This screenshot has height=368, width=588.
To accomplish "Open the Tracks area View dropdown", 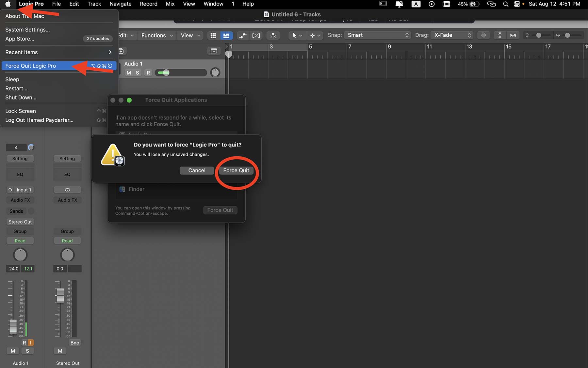I will (191, 35).
